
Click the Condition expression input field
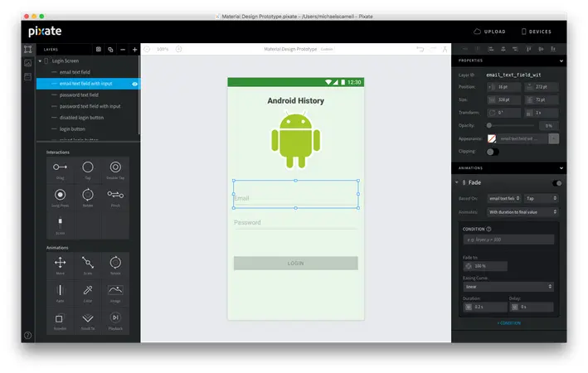click(x=508, y=240)
